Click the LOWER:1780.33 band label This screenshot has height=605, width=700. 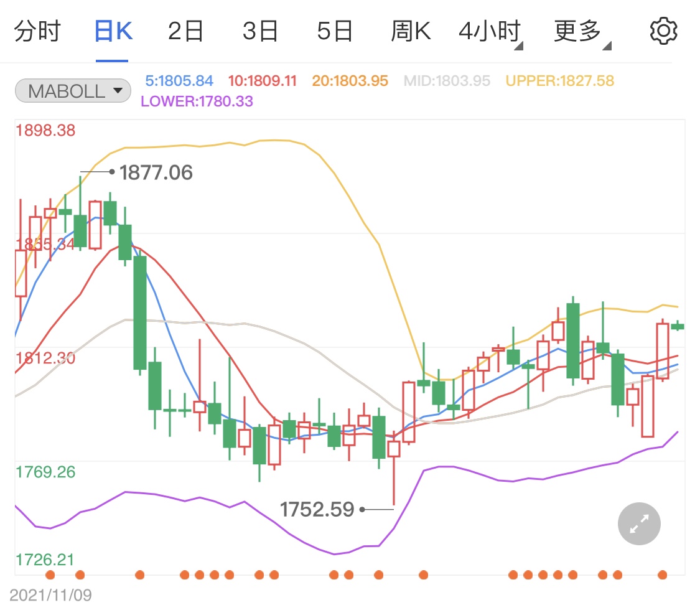[x=197, y=101]
